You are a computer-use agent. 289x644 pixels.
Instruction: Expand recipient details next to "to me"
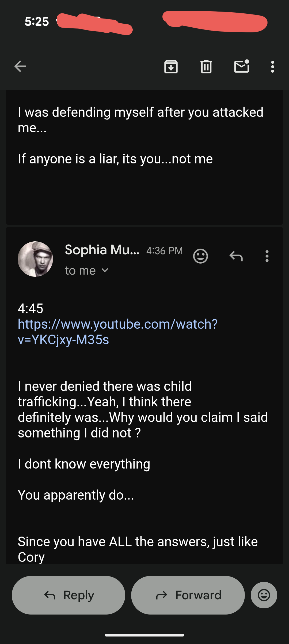point(105,270)
